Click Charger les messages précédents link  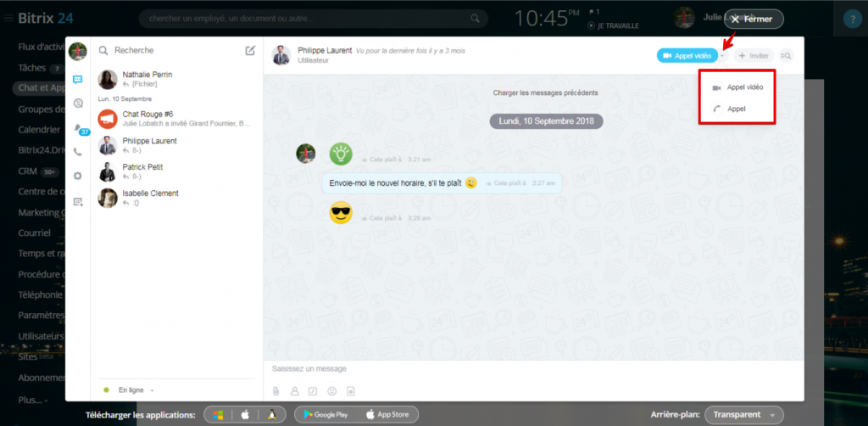click(545, 93)
